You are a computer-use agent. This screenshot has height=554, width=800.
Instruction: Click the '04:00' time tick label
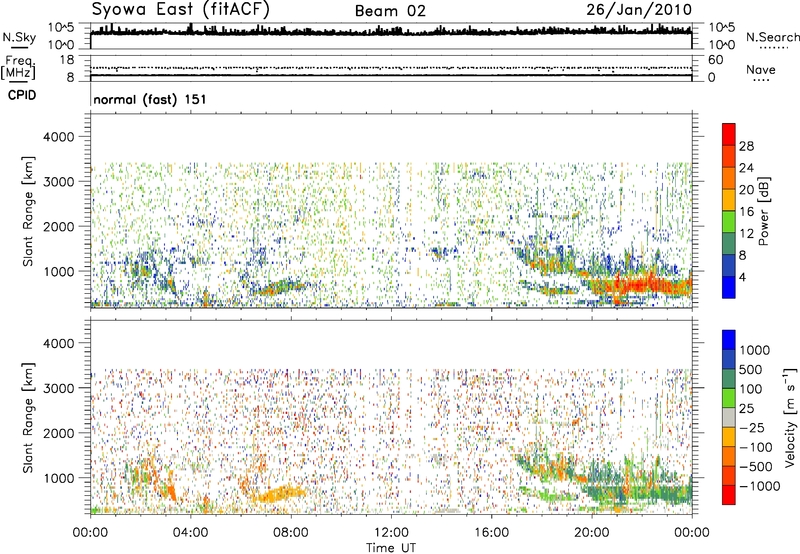(190, 533)
